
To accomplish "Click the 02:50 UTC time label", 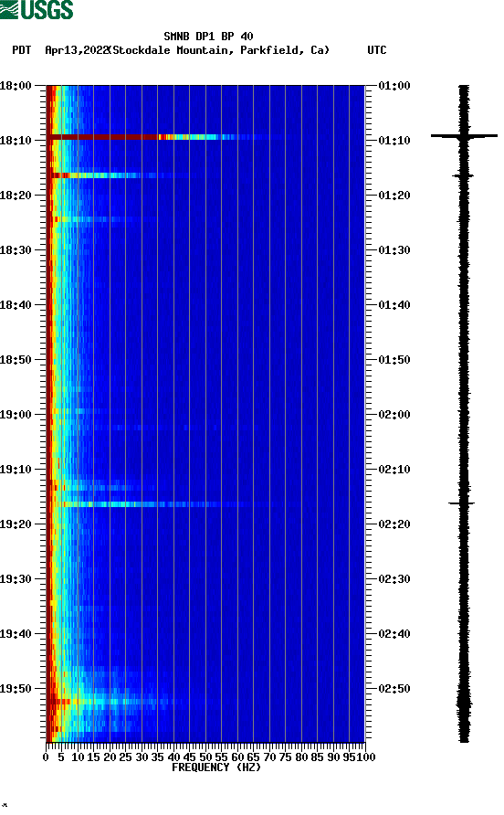I will pyautogui.click(x=394, y=689).
